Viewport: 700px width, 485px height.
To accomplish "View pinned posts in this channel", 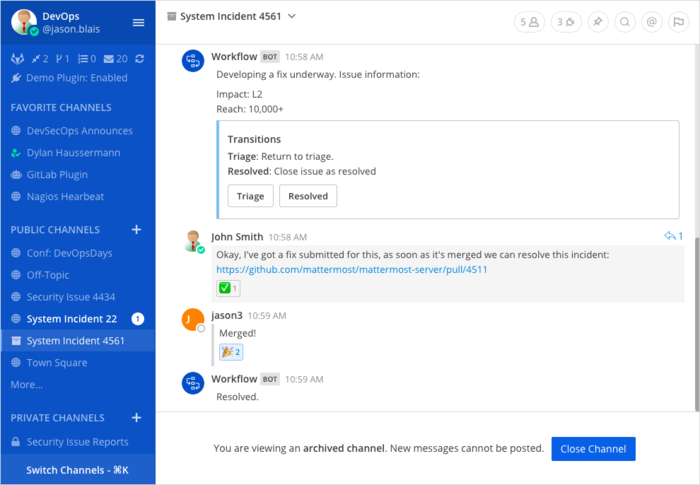I will pos(598,21).
